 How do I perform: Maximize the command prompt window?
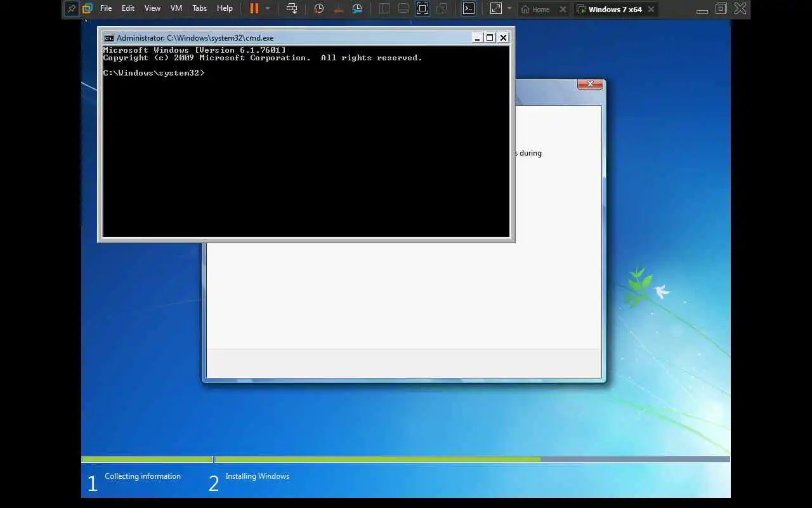pyautogui.click(x=490, y=38)
